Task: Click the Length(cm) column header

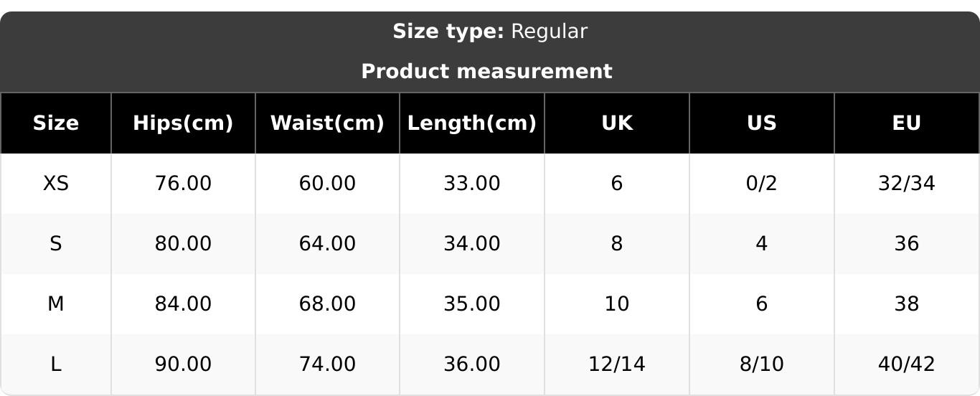Action: pyautogui.click(x=472, y=123)
